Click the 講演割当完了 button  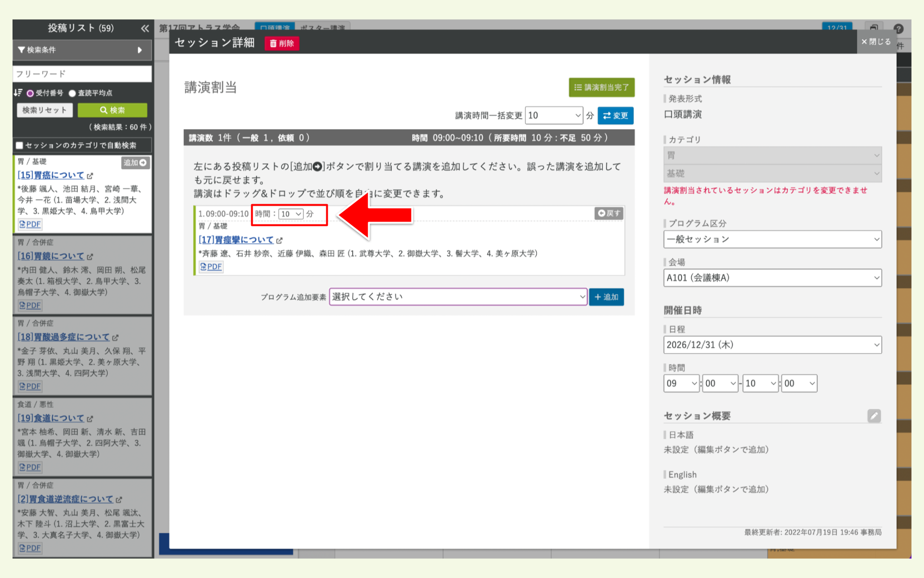click(x=602, y=87)
